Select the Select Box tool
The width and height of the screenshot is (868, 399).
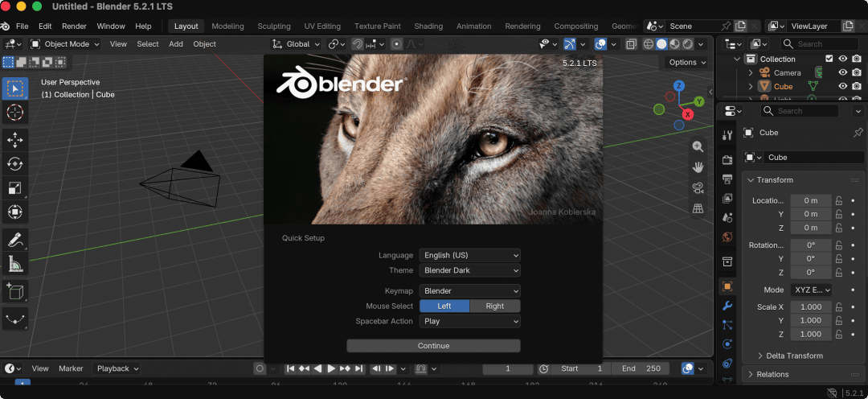15,88
